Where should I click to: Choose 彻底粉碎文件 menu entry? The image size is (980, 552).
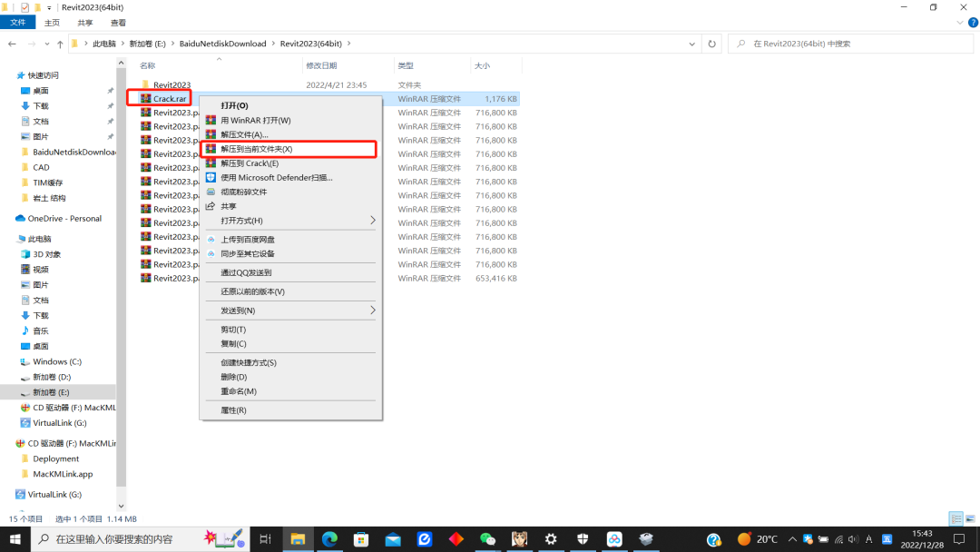pyautogui.click(x=290, y=192)
